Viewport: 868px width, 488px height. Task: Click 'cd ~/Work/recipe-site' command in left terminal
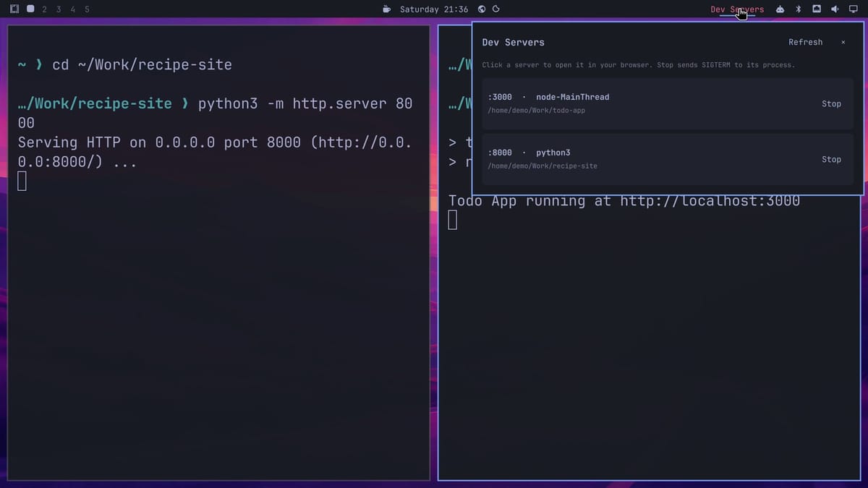tap(142, 64)
